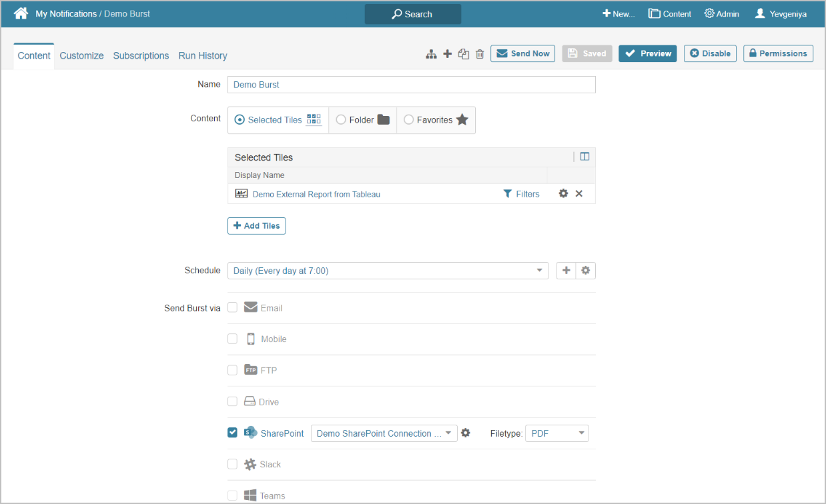Expand the Schedule dropdown

[388, 271]
